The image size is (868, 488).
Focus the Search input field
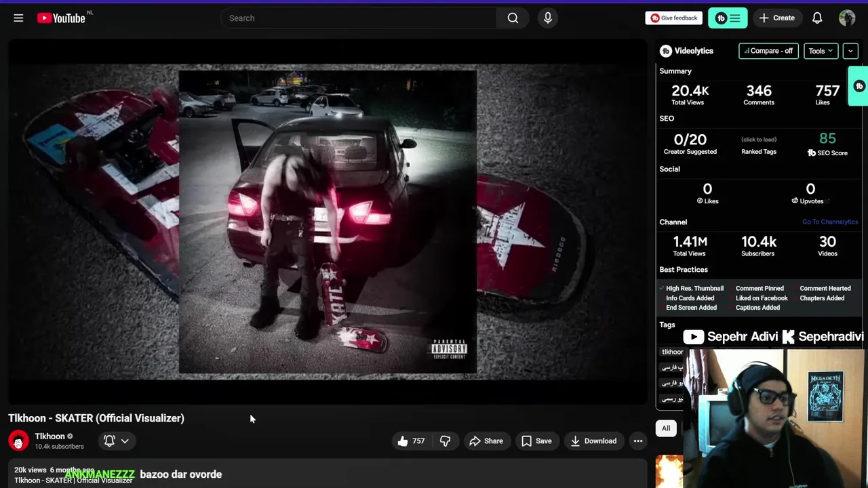coord(358,18)
